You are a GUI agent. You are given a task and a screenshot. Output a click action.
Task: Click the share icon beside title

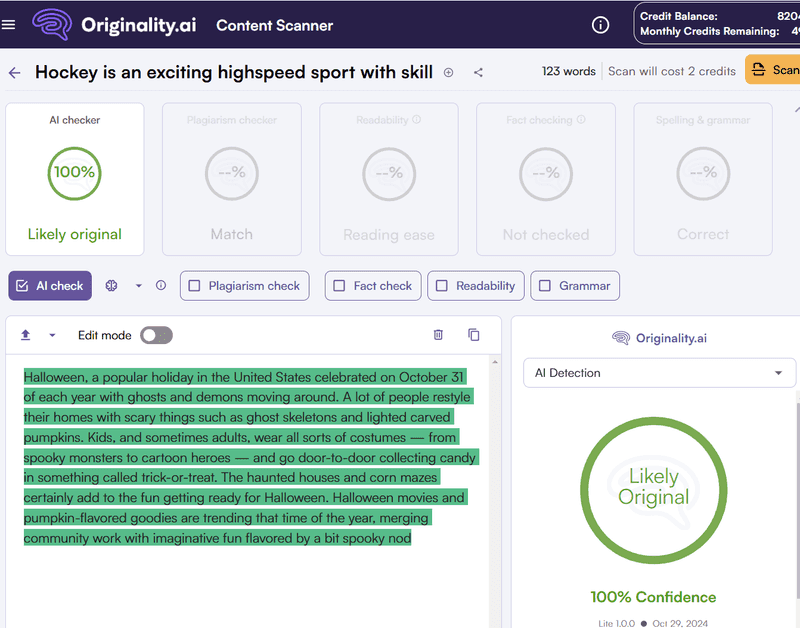(478, 72)
